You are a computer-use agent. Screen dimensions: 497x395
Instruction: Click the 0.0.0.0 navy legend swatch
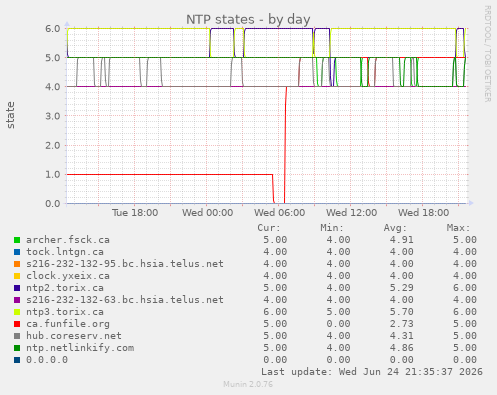[17, 360]
